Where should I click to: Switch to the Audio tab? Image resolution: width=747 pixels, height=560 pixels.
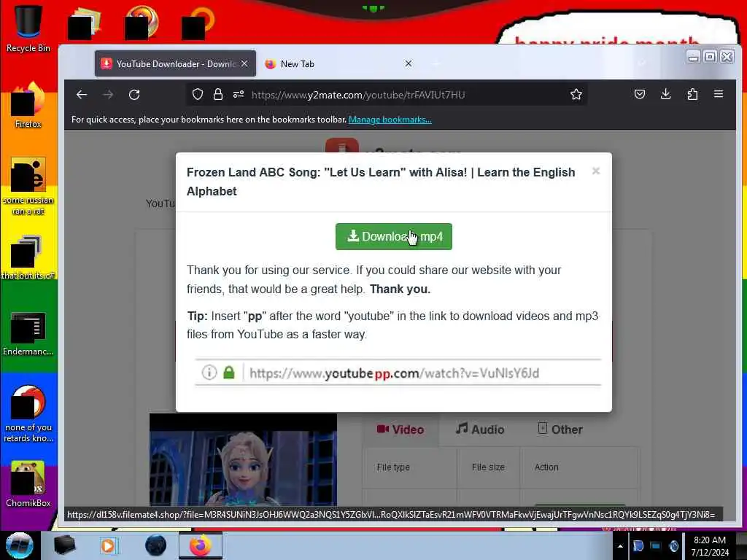480,429
